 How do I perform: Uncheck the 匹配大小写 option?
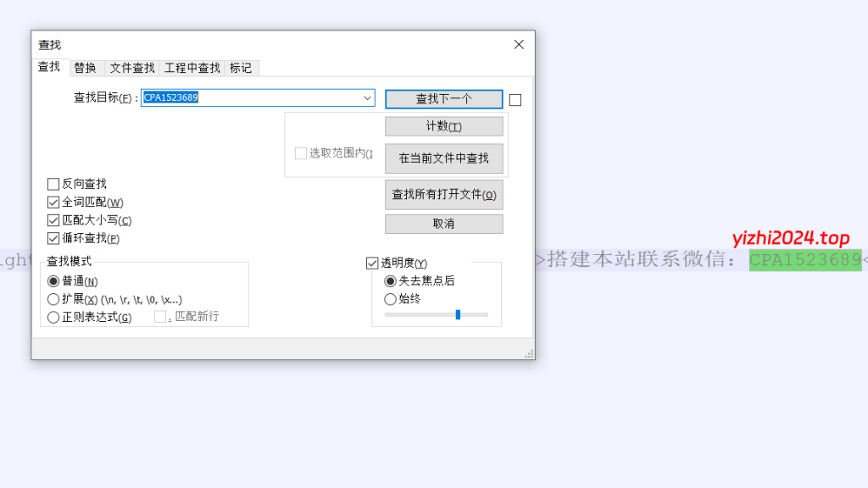[x=53, y=219]
